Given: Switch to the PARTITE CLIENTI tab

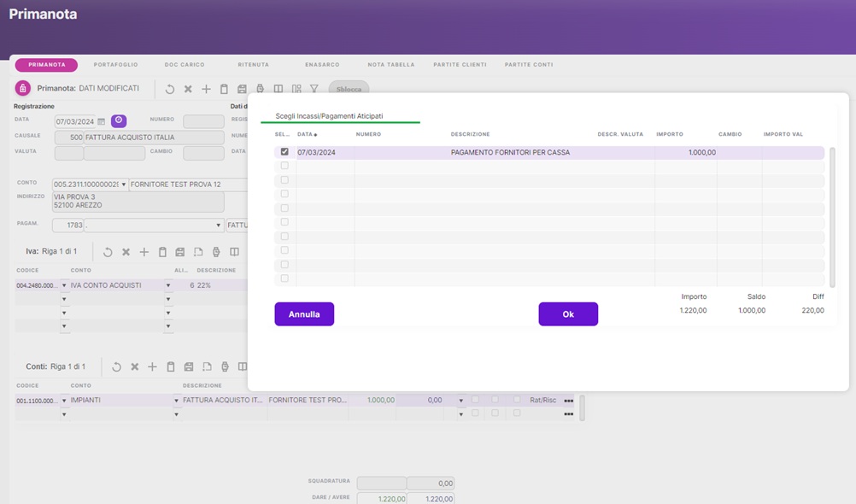Looking at the screenshot, I should pyautogui.click(x=460, y=65).
